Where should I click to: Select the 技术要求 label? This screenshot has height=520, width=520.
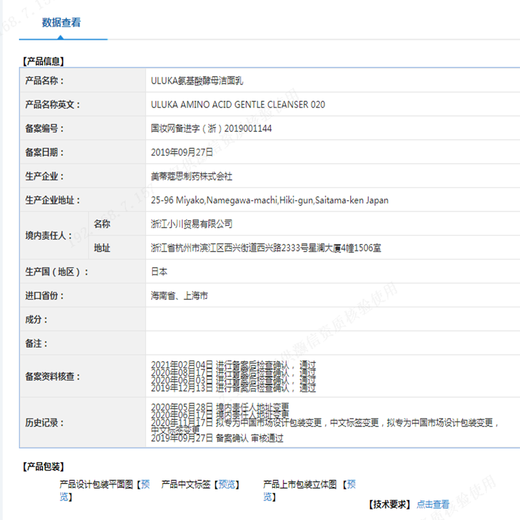pos(389,504)
